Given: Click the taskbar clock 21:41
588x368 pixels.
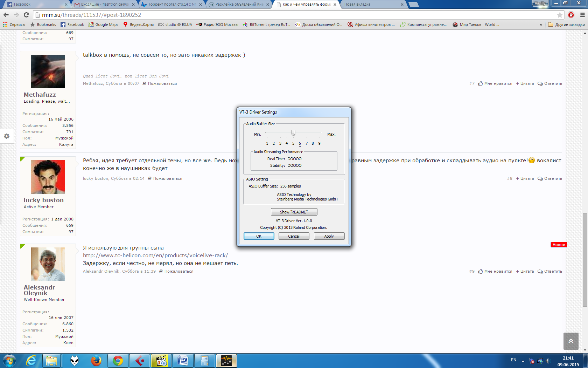Looking at the screenshot, I should coord(568,358).
